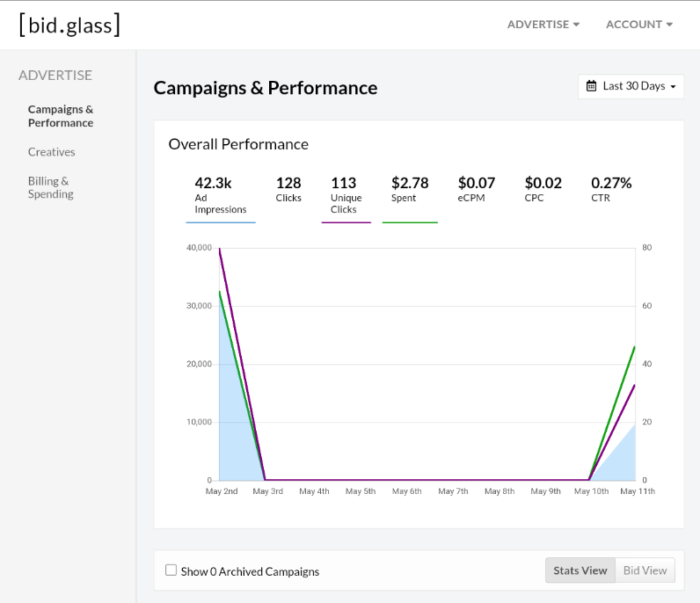Click the May 2nd purple line peak
Image resolution: width=700 pixels, height=603 pixels.
(219, 249)
